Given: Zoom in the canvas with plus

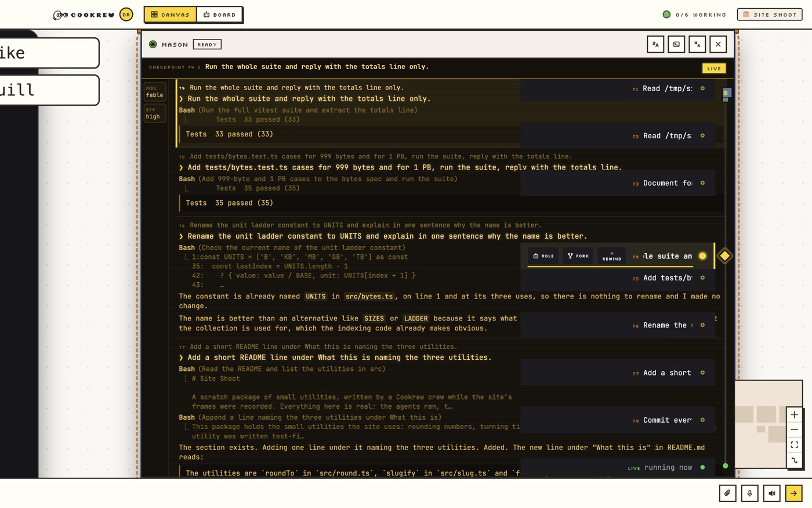Looking at the screenshot, I should [x=795, y=415].
